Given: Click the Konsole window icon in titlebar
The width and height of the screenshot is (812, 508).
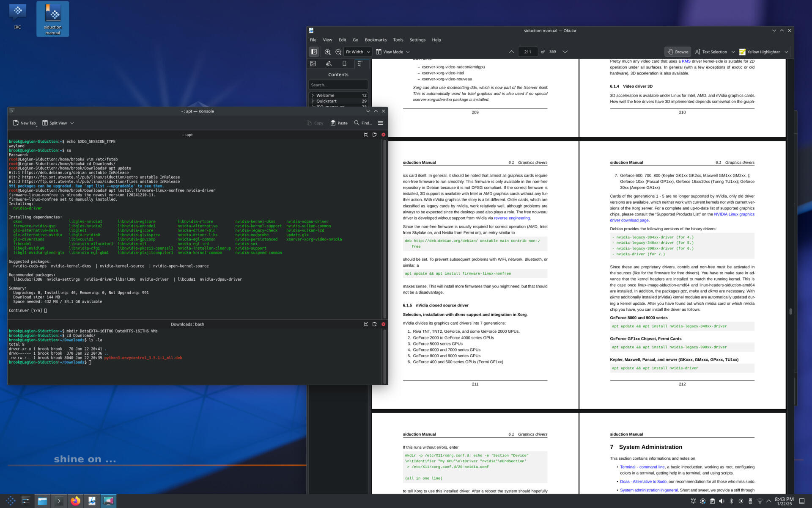Looking at the screenshot, I should pyautogui.click(x=12, y=111).
